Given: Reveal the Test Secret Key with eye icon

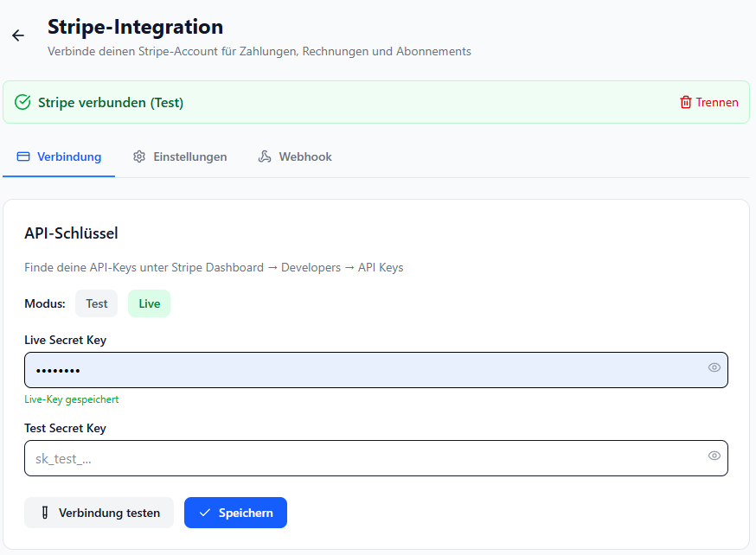Looking at the screenshot, I should [x=714, y=456].
